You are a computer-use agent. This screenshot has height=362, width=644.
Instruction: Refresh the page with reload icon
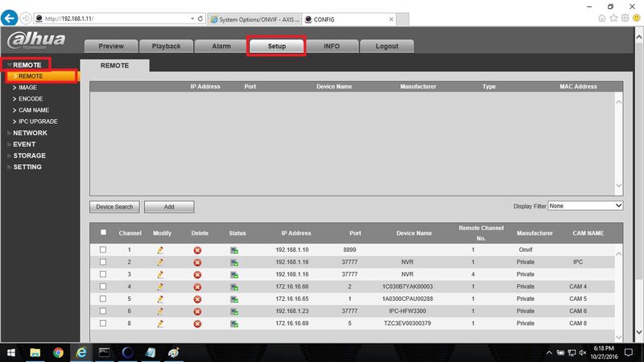(200, 19)
